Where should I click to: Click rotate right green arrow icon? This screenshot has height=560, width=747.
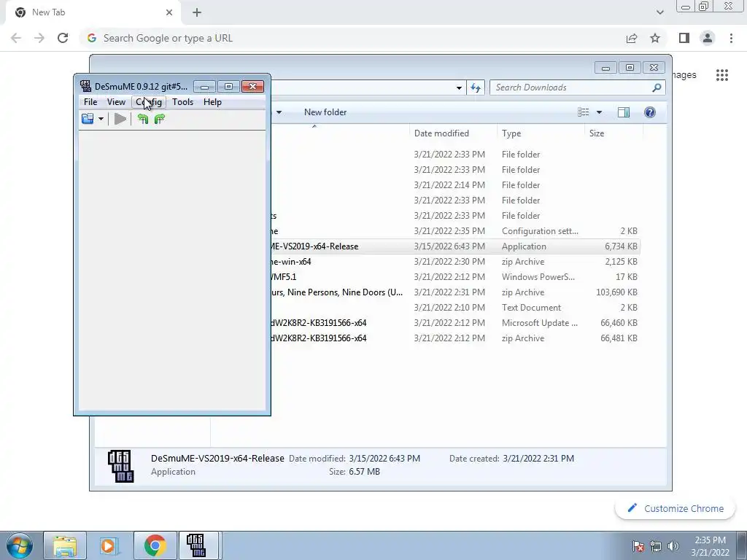[x=159, y=119]
